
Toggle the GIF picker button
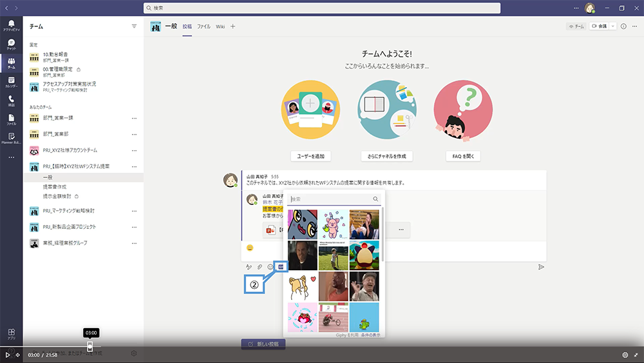(281, 267)
